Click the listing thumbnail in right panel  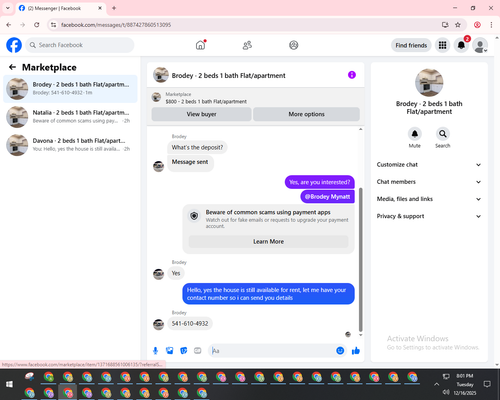(x=429, y=82)
